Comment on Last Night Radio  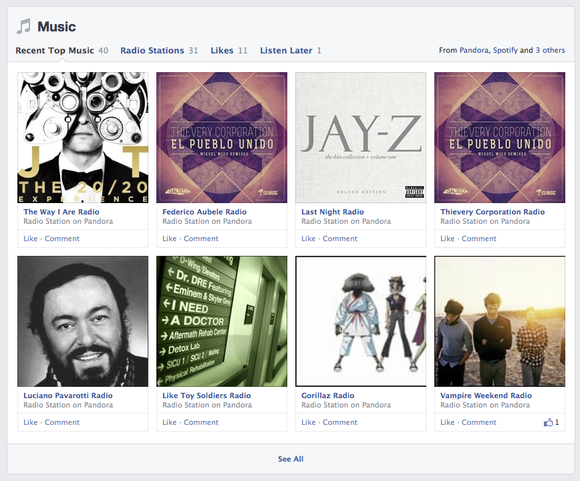340,239
